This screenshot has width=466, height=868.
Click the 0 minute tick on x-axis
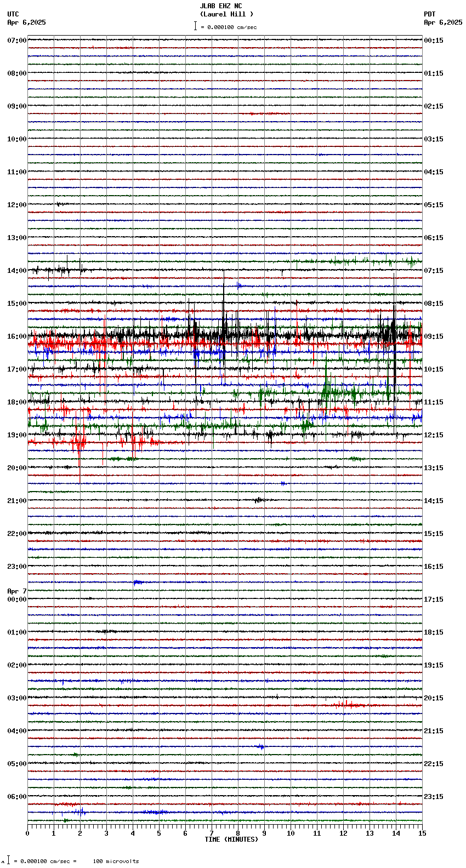click(x=27, y=833)
